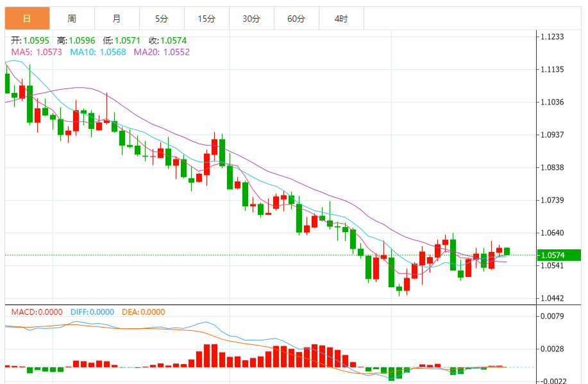This screenshot has width=588, height=384.
Task: Switch to the 月 monthly tab
Action: pos(117,19)
